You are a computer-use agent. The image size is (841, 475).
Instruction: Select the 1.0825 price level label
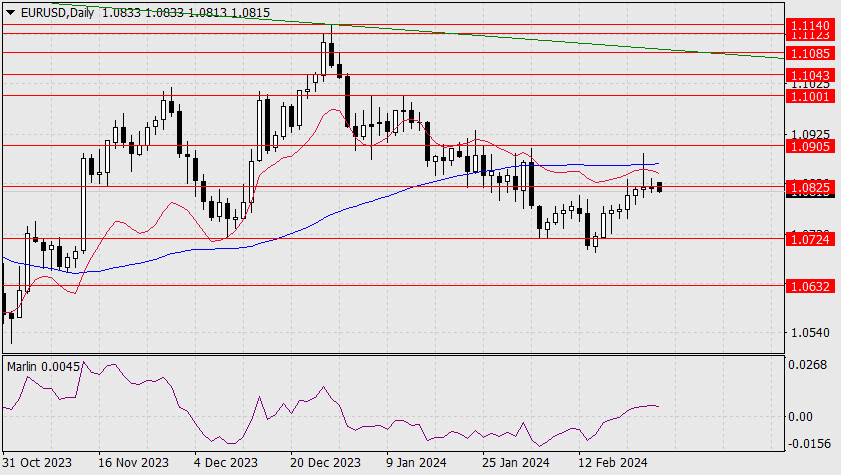coord(810,187)
